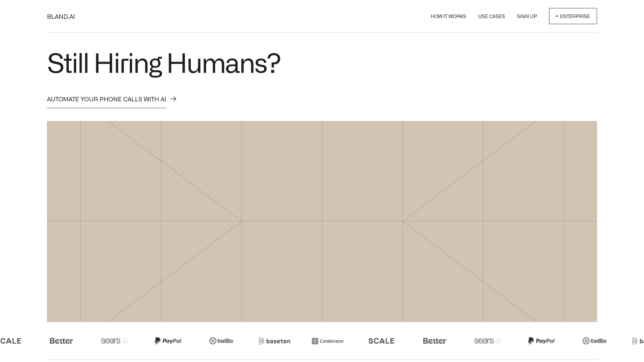Open the Use Cases menu item
The image size is (644, 362).
pos(491,16)
